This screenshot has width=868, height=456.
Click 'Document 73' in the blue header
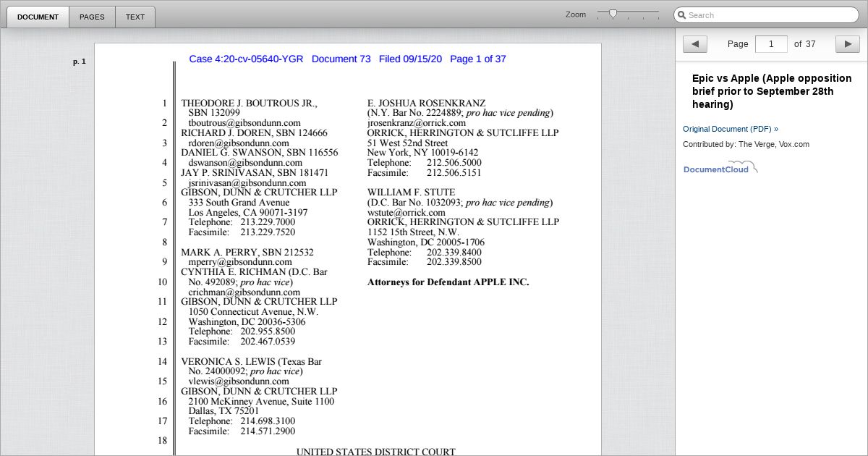point(341,59)
